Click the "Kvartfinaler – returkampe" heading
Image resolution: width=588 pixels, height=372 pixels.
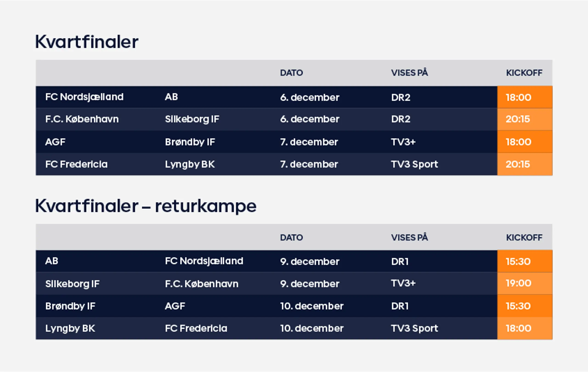click(146, 206)
